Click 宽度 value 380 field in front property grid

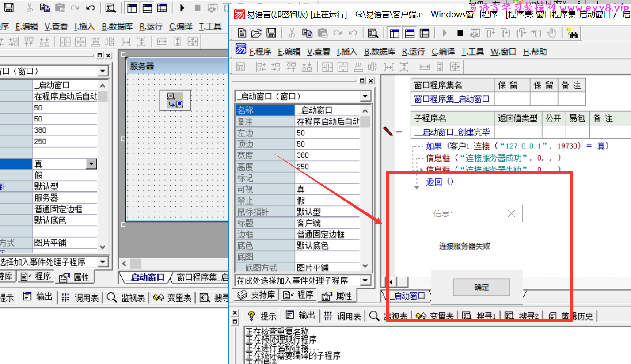[327, 155]
